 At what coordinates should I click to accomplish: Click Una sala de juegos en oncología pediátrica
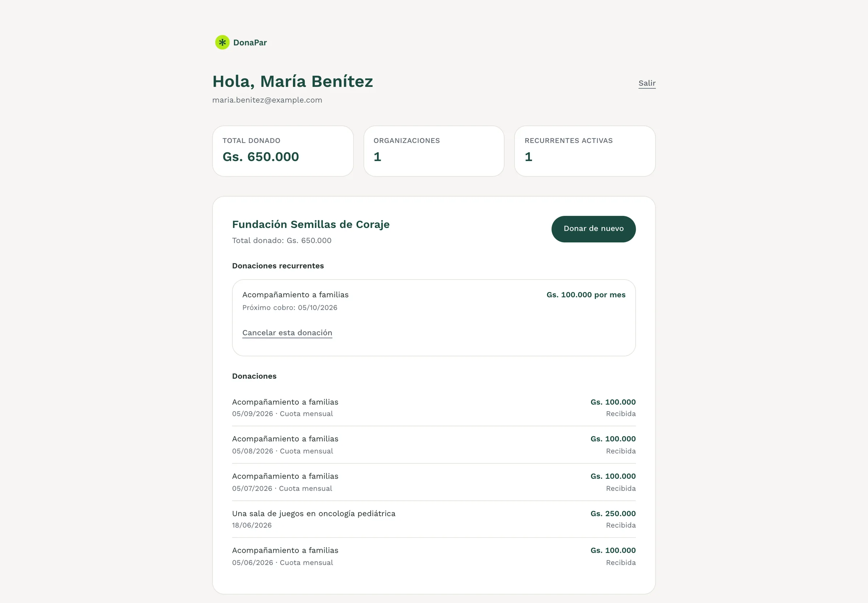pyautogui.click(x=314, y=514)
